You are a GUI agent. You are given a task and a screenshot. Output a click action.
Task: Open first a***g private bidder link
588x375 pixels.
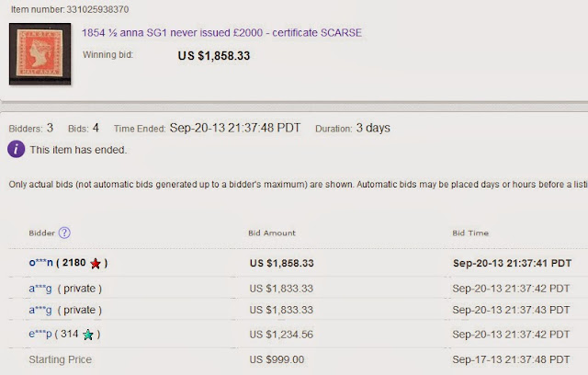click(41, 288)
